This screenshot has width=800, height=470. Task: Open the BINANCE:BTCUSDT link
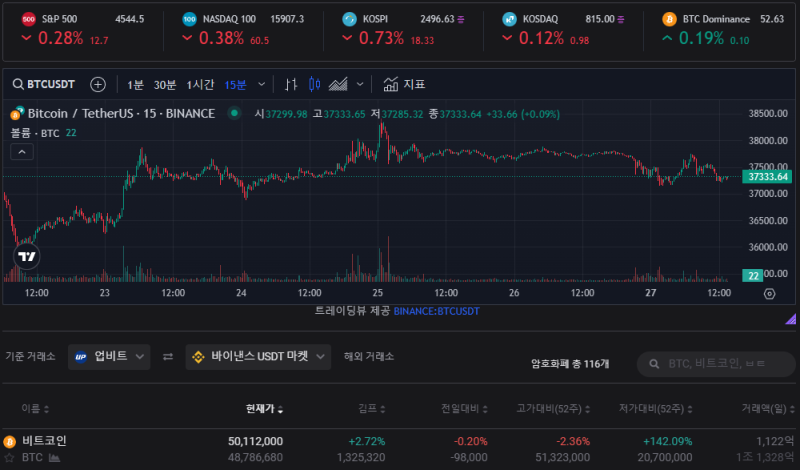(436, 311)
